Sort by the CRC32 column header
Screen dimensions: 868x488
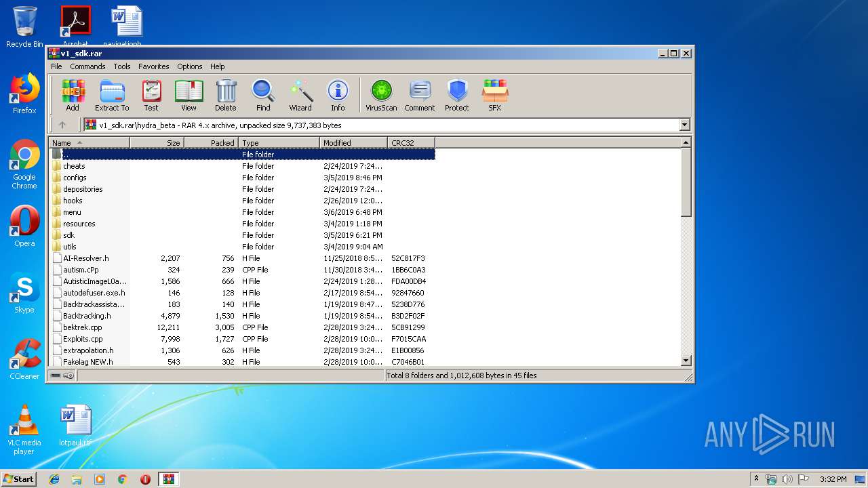click(411, 142)
